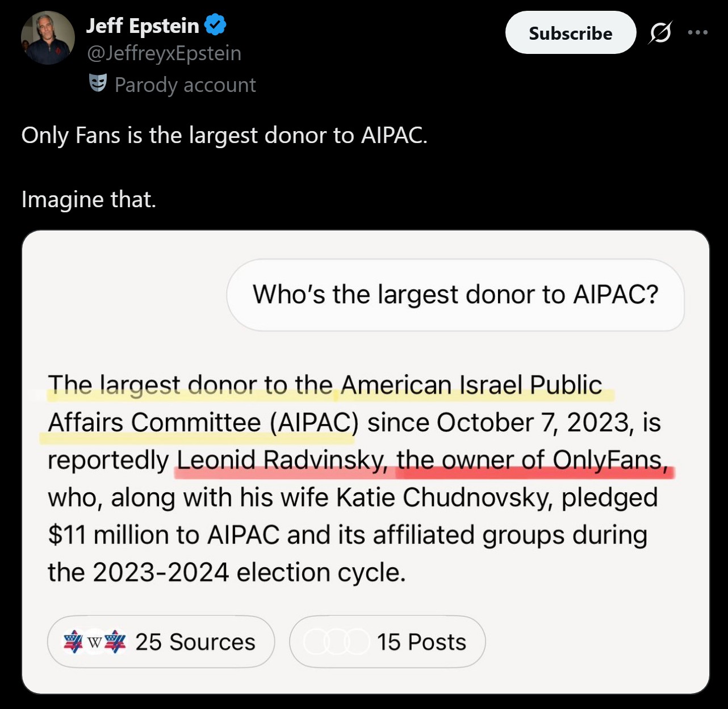This screenshot has height=709, width=728.
Task: Click the first star source icon
Action: pos(73,642)
